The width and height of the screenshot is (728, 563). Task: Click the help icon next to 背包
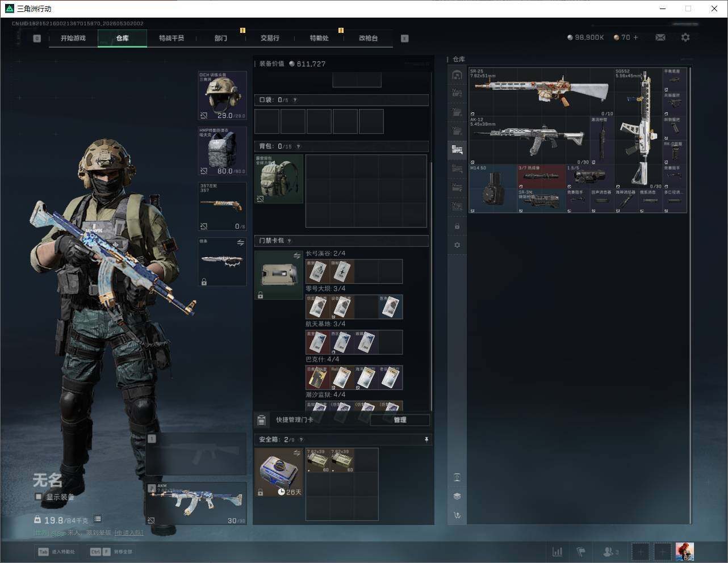[298, 146]
